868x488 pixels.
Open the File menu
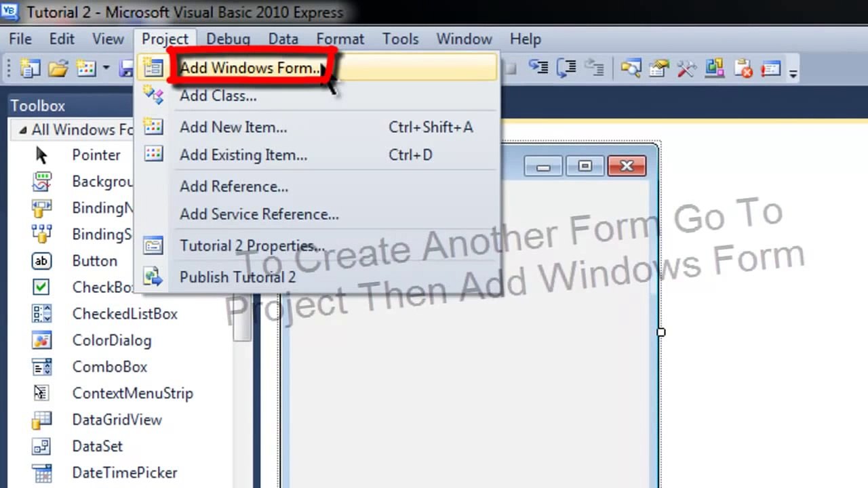click(20, 39)
